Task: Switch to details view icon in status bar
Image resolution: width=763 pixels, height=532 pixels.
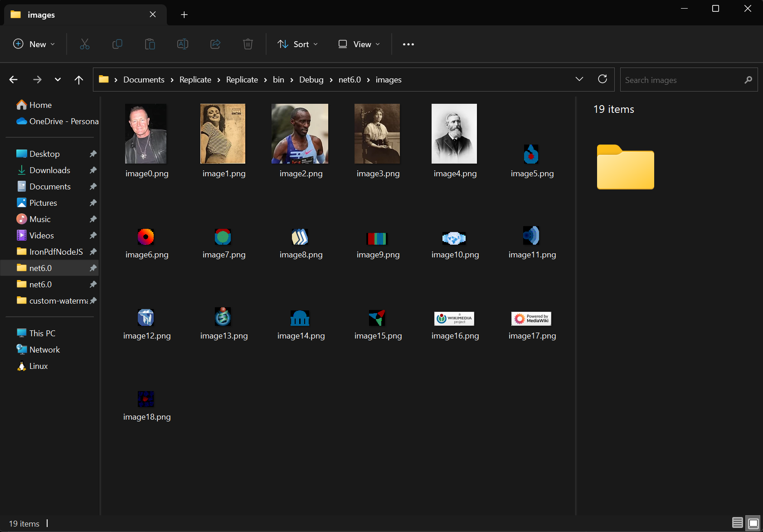Action: [738, 523]
